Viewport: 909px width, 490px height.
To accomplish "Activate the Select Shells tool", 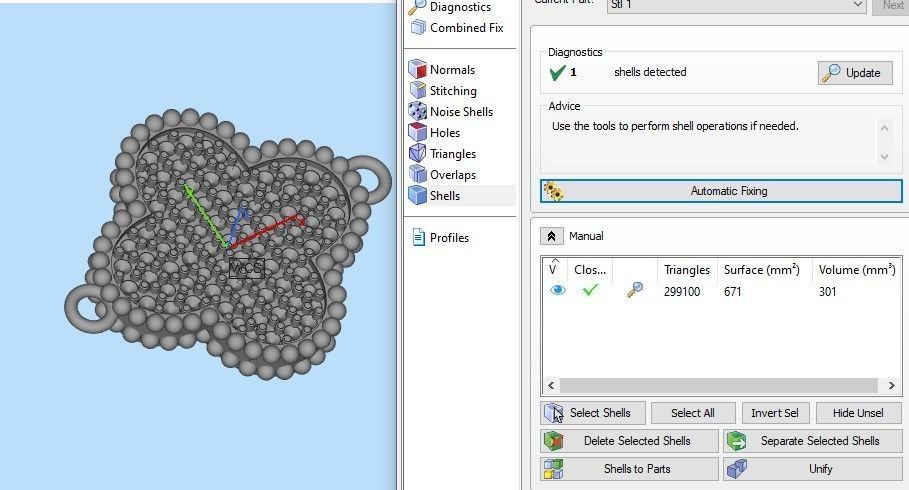I will point(592,413).
